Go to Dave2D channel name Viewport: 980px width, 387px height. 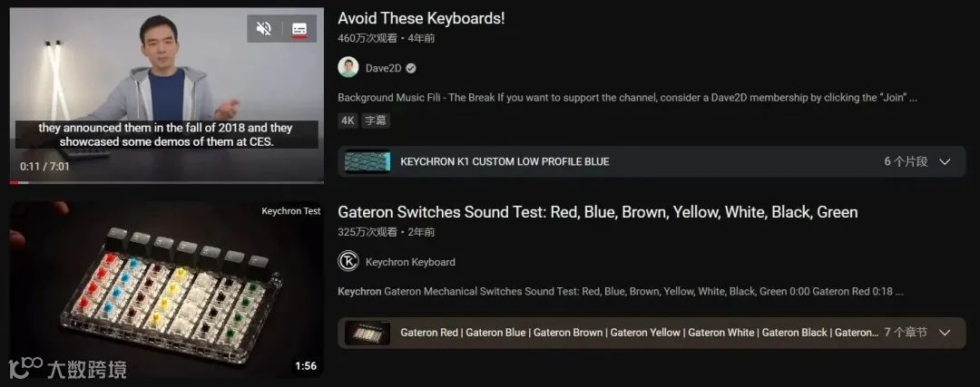[x=383, y=68]
